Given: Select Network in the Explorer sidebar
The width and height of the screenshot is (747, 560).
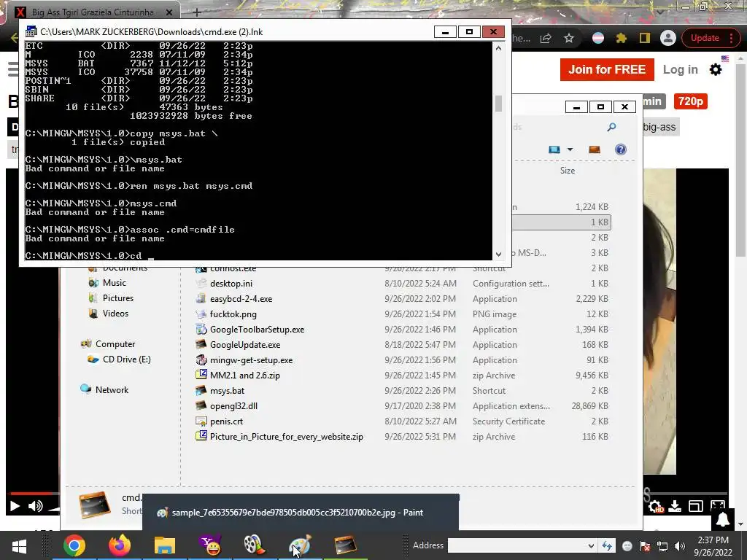Looking at the screenshot, I should point(112,389).
